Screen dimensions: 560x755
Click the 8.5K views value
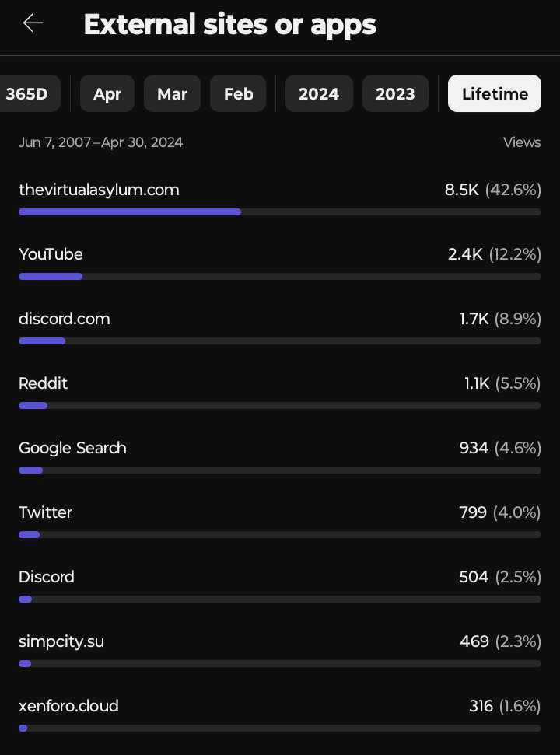462,190
